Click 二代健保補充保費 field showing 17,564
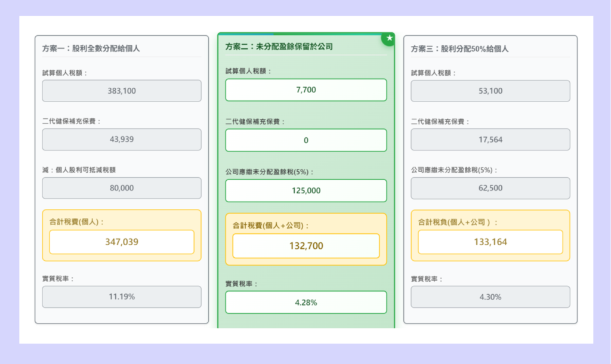Screen dimensions: 611x364 click(x=490, y=140)
